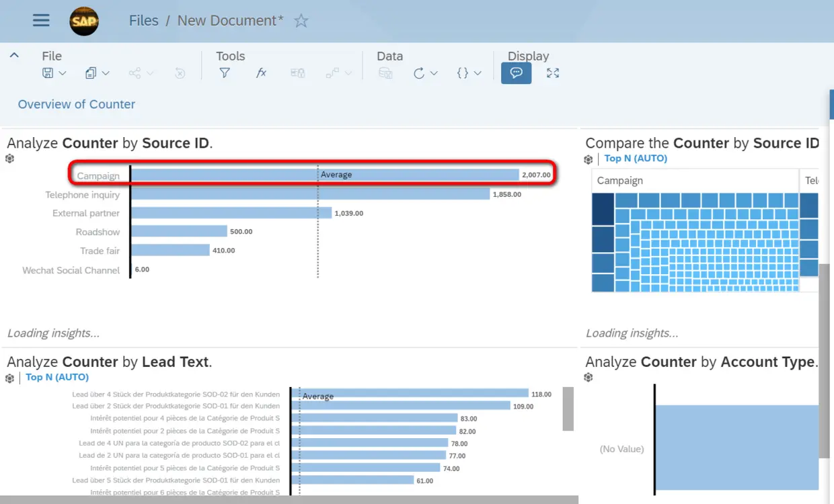The image size is (834, 504).
Task: Open the formula fx icon
Action: pyautogui.click(x=261, y=73)
